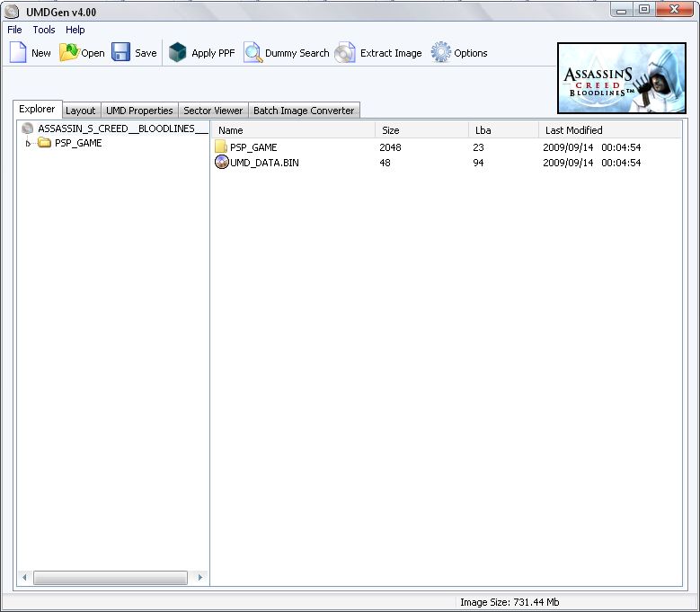
Task: Select the PSP_GAME row name in file list
Action: pyautogui.click(x=253, y=147)
